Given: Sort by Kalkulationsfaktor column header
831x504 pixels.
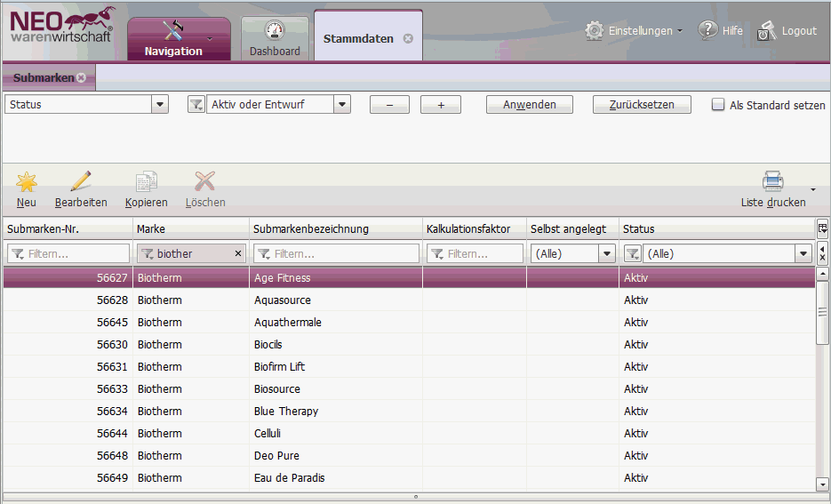Looking at the screenshot, I should (475, 229).
